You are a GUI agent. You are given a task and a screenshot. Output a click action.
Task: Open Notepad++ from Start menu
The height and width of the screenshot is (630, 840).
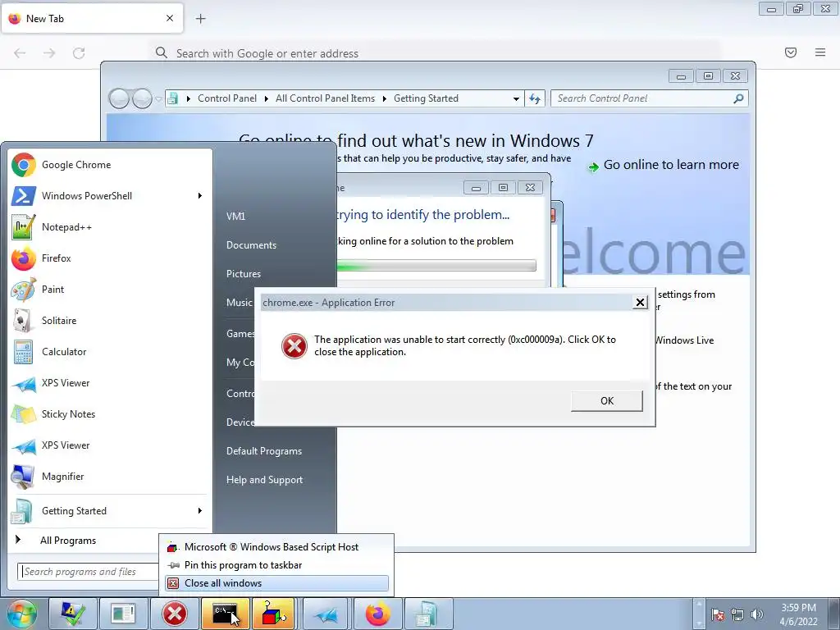pyautogui.click(x=110, y=227)
